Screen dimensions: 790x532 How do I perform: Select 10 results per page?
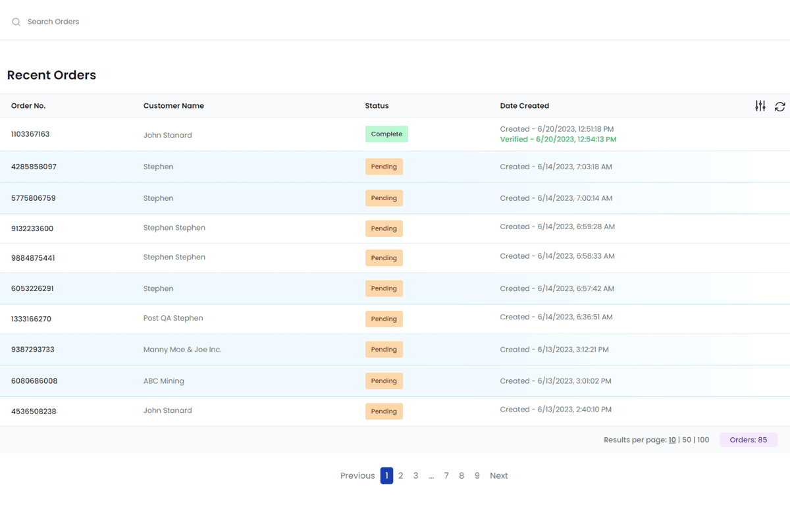tap(672, 440)
